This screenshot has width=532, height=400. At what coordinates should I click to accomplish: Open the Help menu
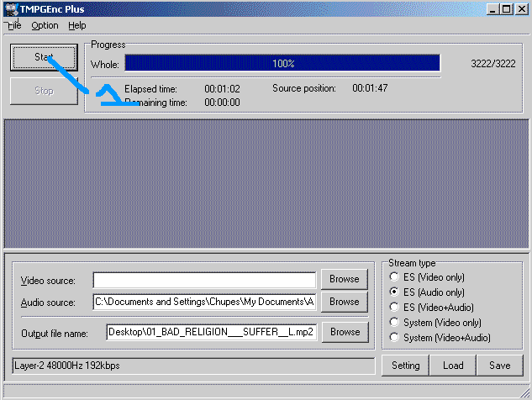pyautogui.click(x=77, y=26)
